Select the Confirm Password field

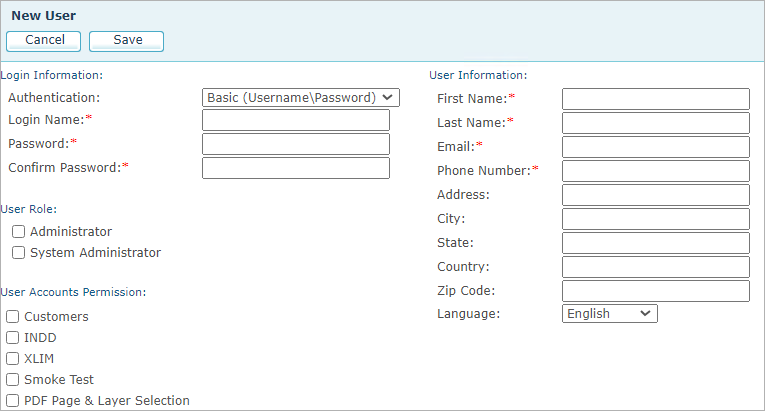click(296, 168)
